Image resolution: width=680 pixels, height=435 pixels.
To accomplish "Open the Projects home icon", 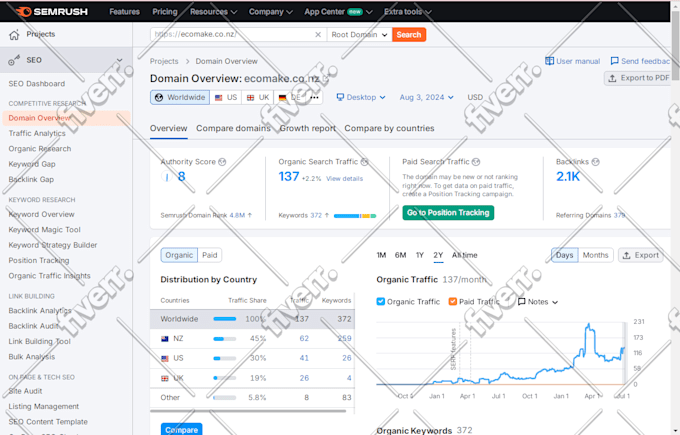I will (14, 35).
